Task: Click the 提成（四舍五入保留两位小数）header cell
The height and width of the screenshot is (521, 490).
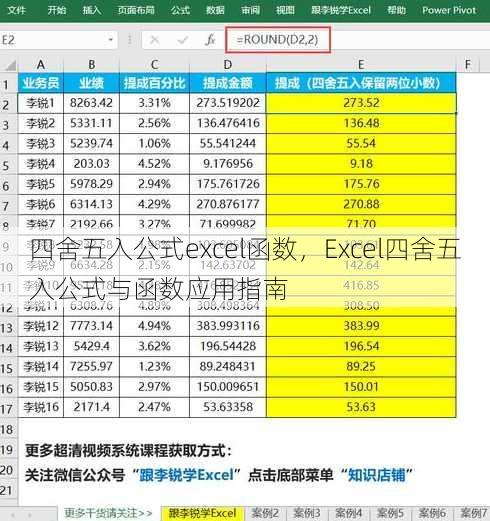Action: coord(361,83)
